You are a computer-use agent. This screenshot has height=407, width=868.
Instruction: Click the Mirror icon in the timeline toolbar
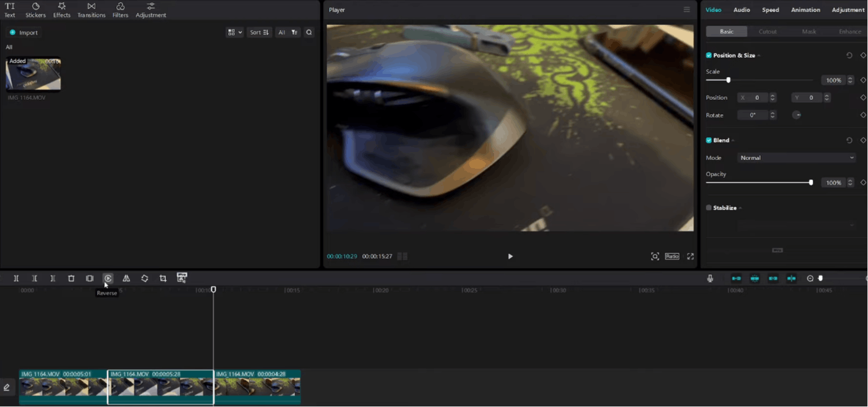pos(126,278)
